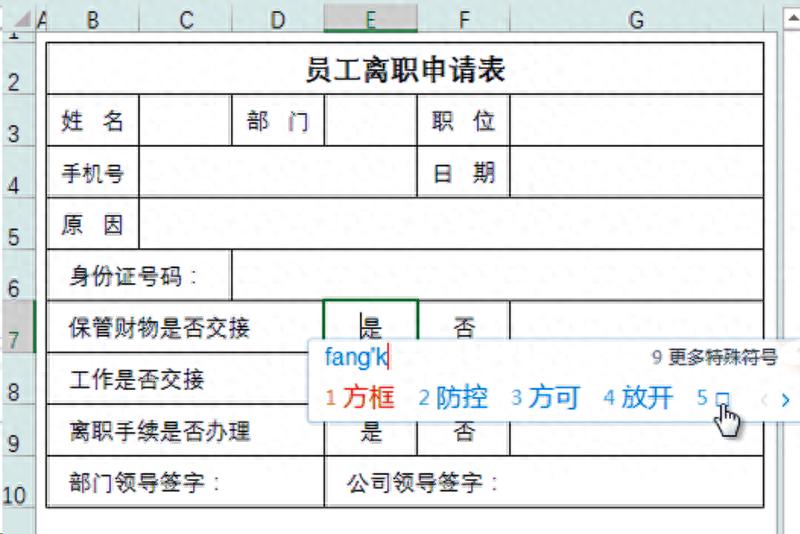Click the empty name input cell beside 姓 名
The height and width of the screenshot is (534, 800).
[185, 121]
